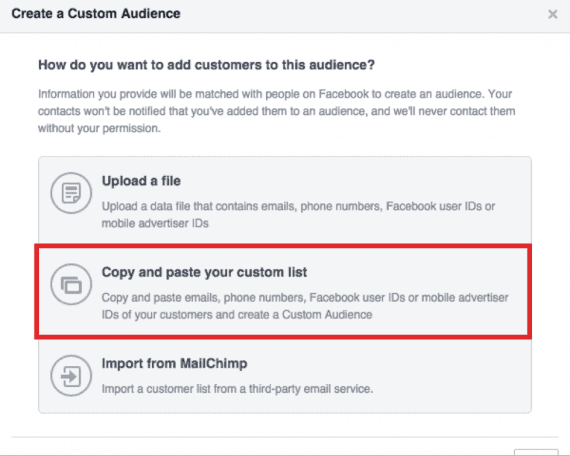Click 'third-party email service' text in MailChimp option
The width and height of the screenshot is (570, 456).
311,389
